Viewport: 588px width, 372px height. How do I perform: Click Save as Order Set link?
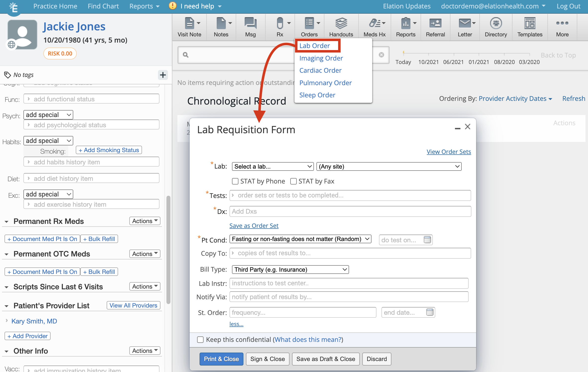click(254, 225)
